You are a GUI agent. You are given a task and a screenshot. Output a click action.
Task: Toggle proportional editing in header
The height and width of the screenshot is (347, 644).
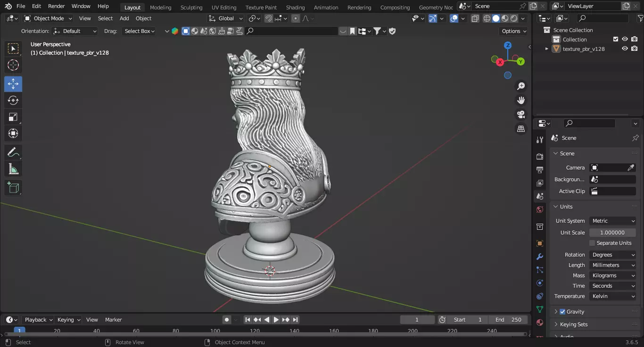pos(296,18)
